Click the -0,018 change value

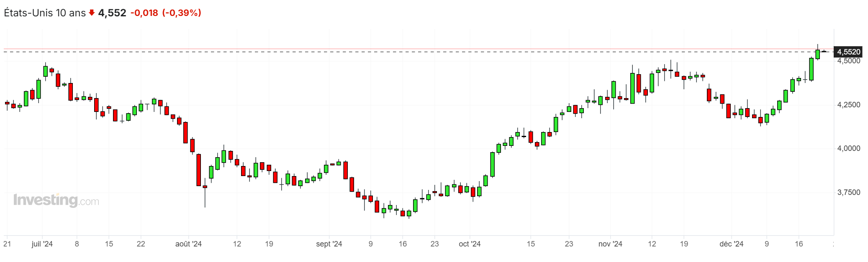(x=144, y=13)
